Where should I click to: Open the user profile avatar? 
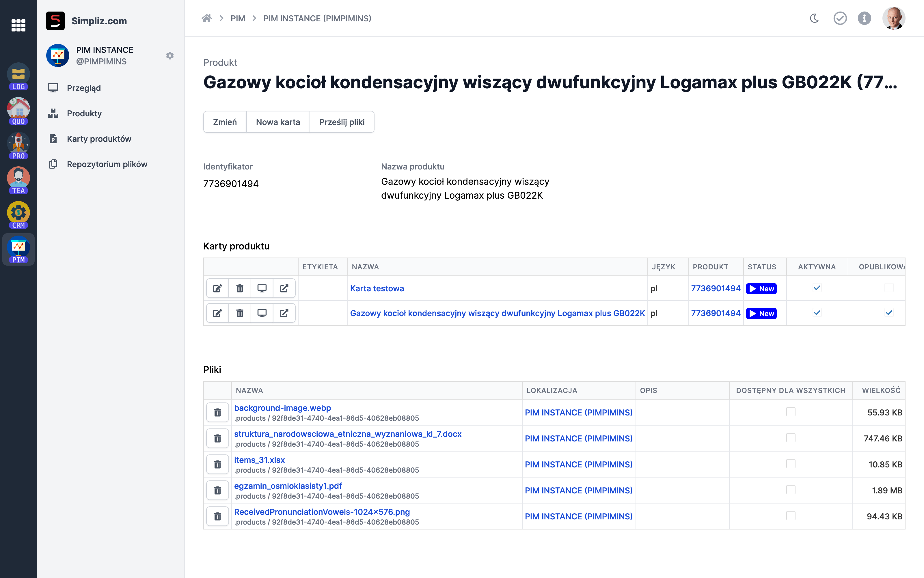(x=893, y=18)
